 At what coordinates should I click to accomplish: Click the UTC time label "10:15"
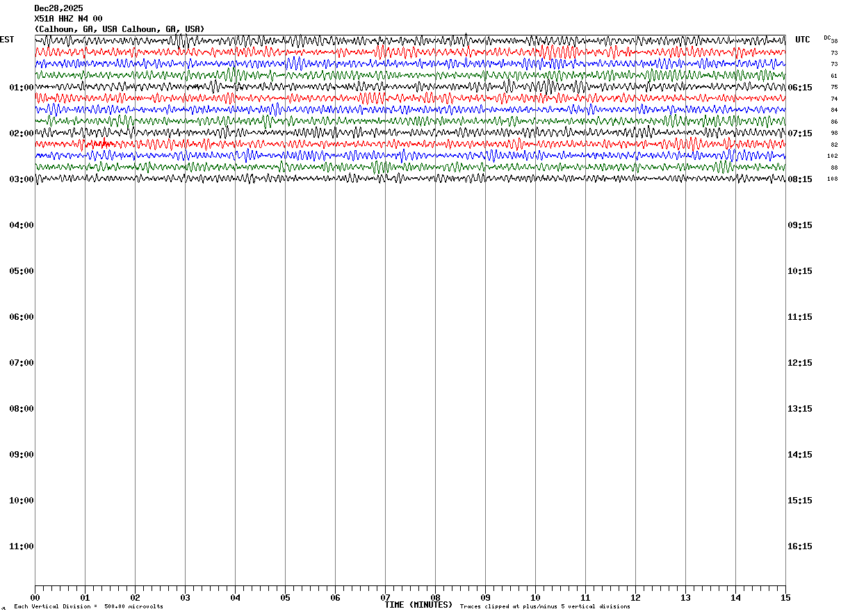coord(800,271)
